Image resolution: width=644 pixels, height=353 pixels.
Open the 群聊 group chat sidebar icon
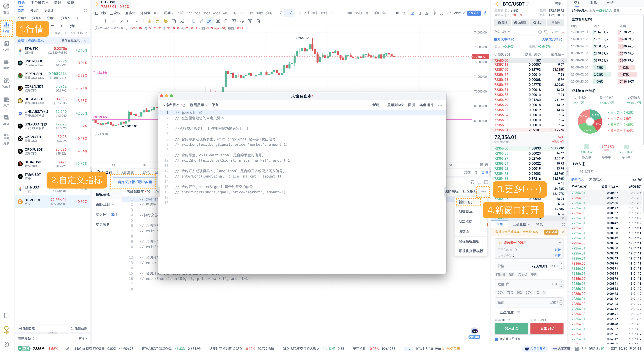tap(6, 120)
